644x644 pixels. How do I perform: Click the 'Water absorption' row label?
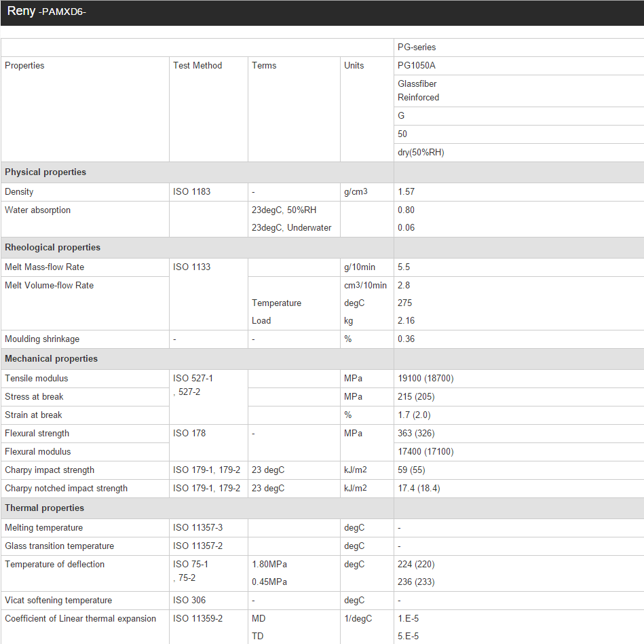[37, 210]
